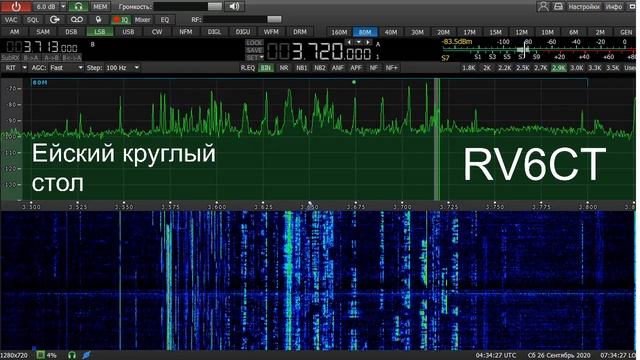640x360 pixels.
Task: Open the Инфо info button
Action: pyautogui.click(x=613, y=7)
